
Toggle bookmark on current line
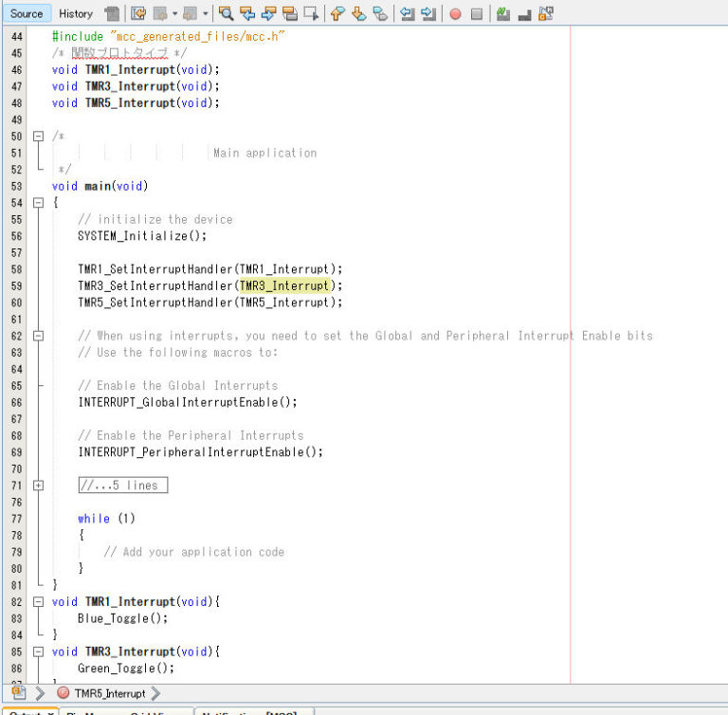(380, 13)
